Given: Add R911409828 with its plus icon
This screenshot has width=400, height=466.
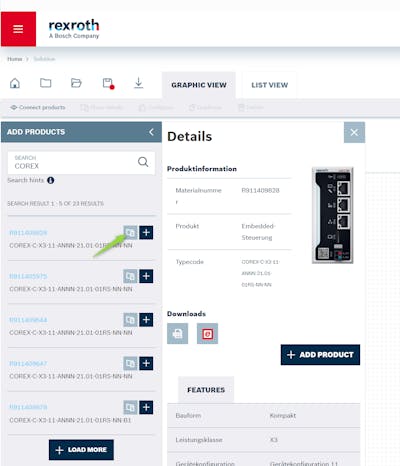Looking at the screenshot, I should pos(146,232).
